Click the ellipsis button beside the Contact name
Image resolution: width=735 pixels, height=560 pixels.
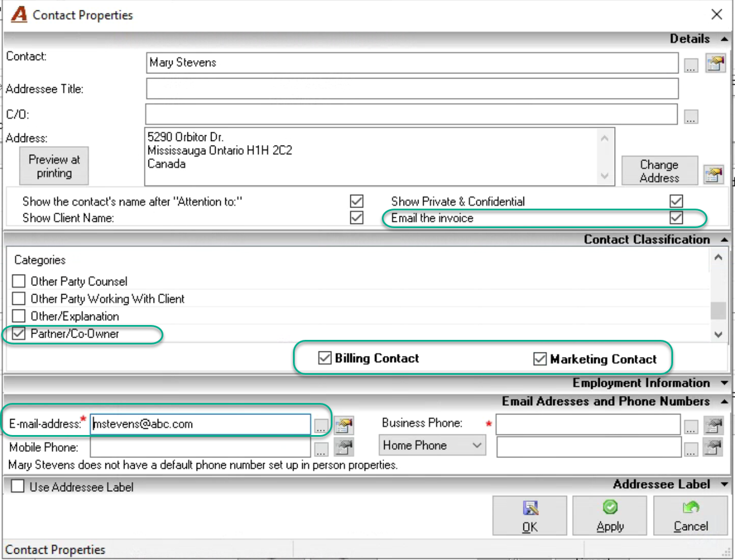tap(691, 65)
